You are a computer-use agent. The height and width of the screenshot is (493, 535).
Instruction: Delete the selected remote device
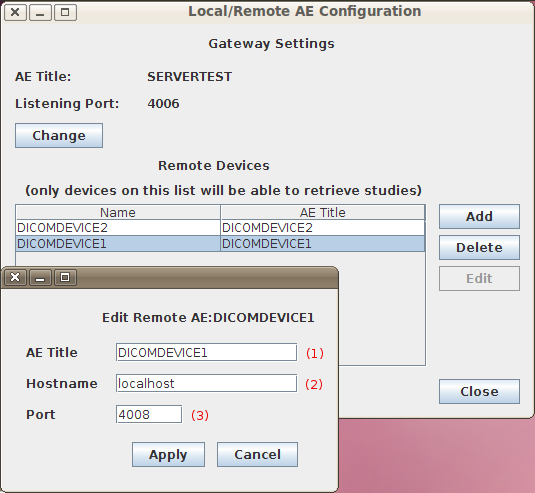[x=479, y=247]
